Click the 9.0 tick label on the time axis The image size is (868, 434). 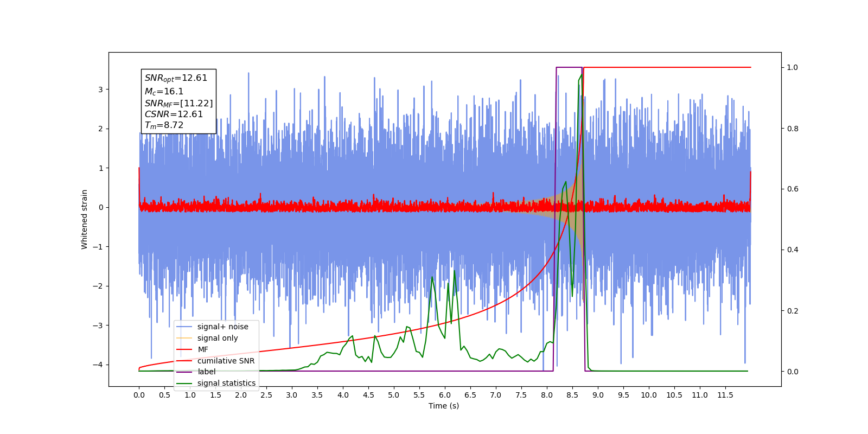(598, 395)
